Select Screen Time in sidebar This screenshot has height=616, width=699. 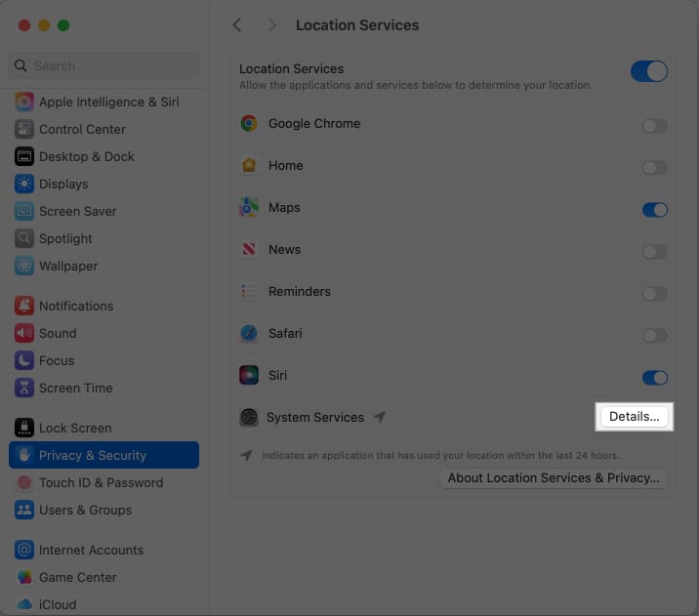point(103,388)
